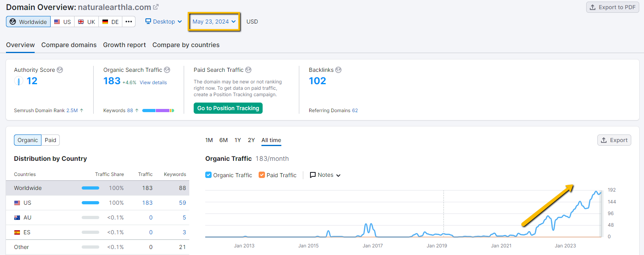644x255 pixels.
Task: Switch distribution to Paid toggle
Action: click(x=51, y=140)
